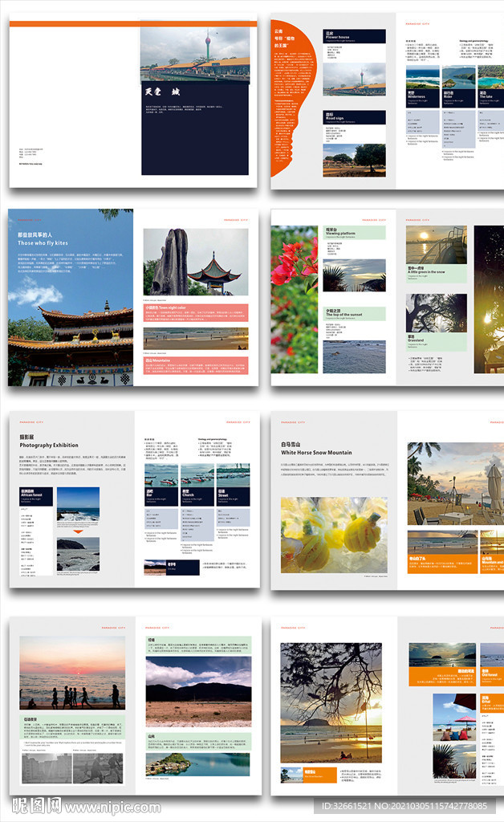The width and height of the screenshot is (504, 822).
Task: Open the palm fronds sunset photo below the umbrella photo
Action: point(455,761)
